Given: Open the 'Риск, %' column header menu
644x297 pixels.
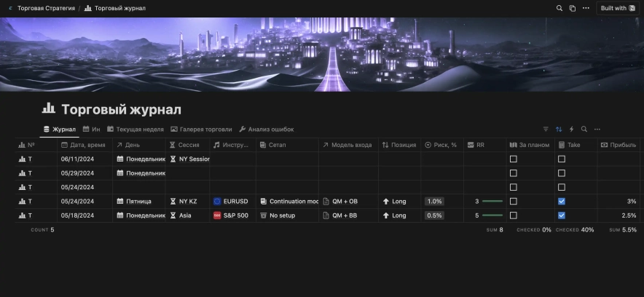Looking at the screenshot, I should 443,145.
